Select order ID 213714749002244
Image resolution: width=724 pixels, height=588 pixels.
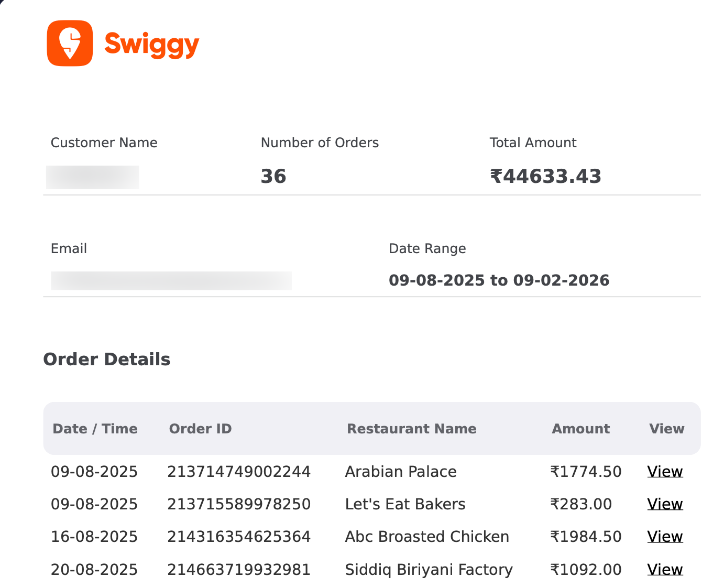(x=239, y=471)
